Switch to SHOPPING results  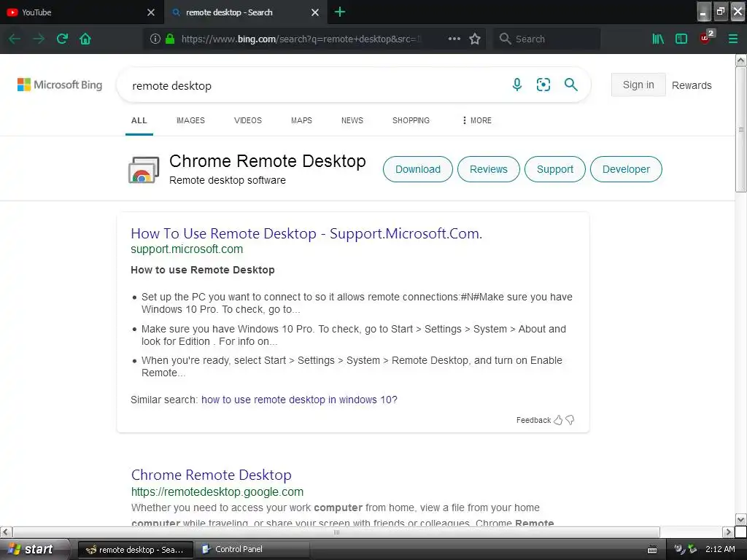click(411, 120)
